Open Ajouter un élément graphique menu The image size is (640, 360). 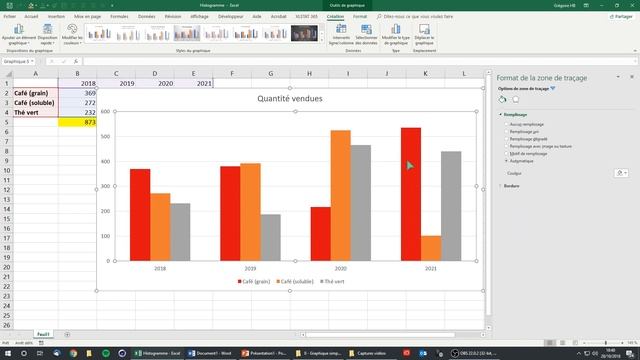coord(19,34)
